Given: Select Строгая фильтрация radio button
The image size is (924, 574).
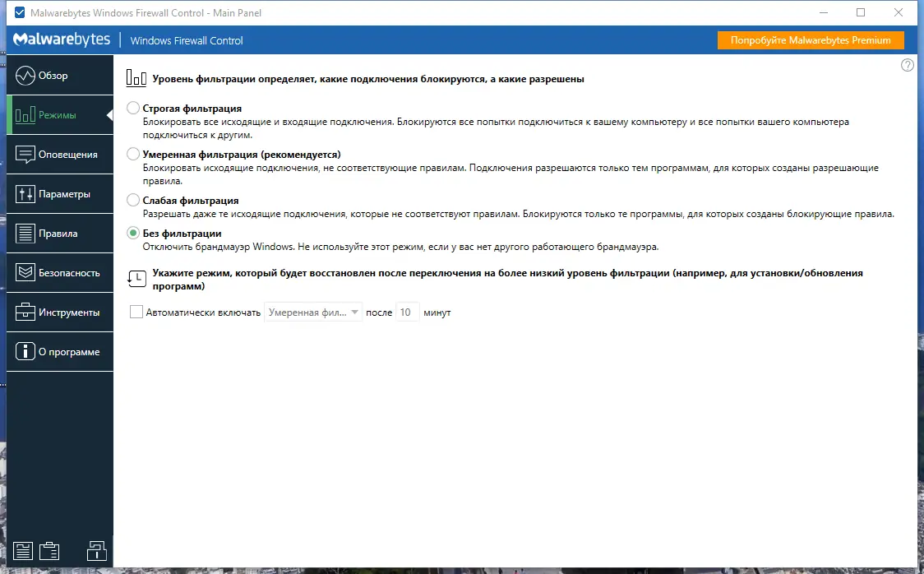Looking at the screenshot, I should [133, 108].
